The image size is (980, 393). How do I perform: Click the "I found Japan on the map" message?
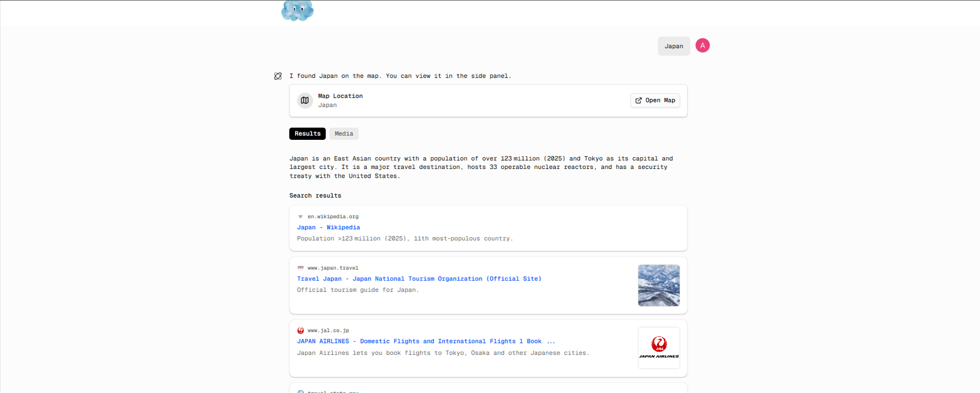(400, 76)
